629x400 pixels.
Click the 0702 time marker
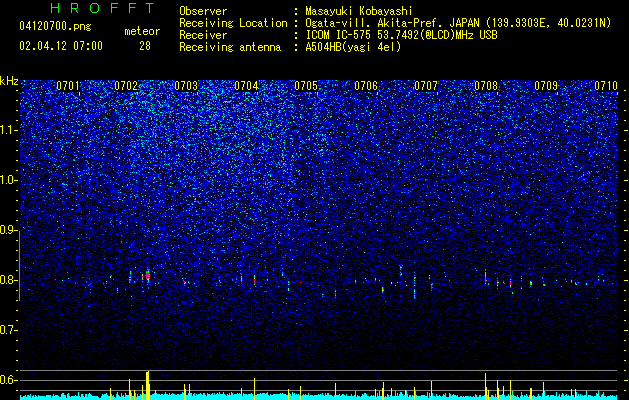(x=126, y=85)
